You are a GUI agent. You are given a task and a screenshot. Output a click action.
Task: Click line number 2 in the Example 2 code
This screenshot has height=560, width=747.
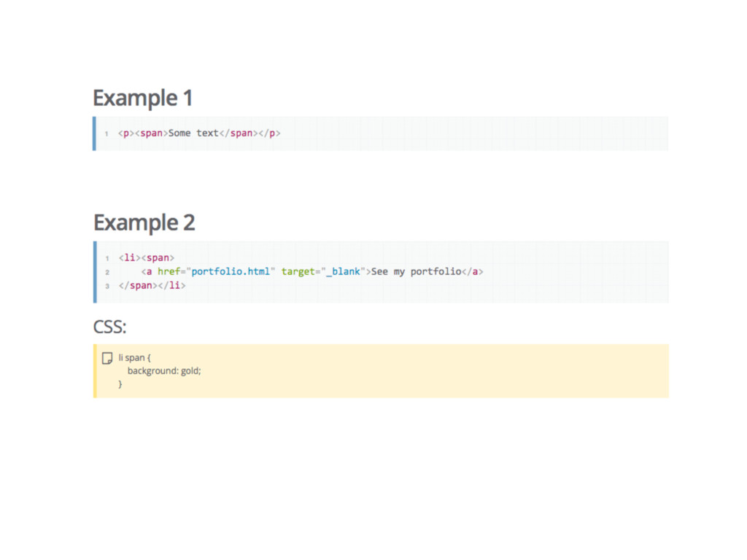tap(107, 273)
